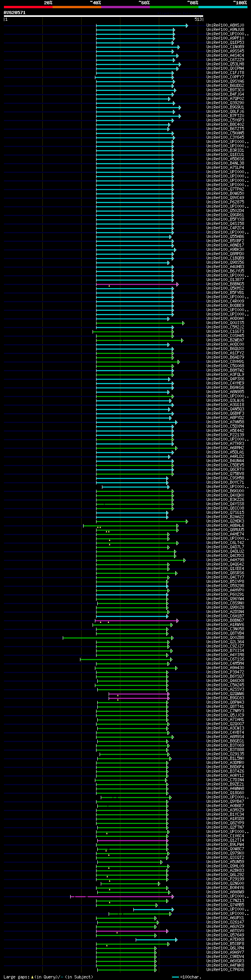This screenshot has width=251, height=980.
Task: Select label UniRef100_Q5KMS2
Action: [x=225, y=289]
